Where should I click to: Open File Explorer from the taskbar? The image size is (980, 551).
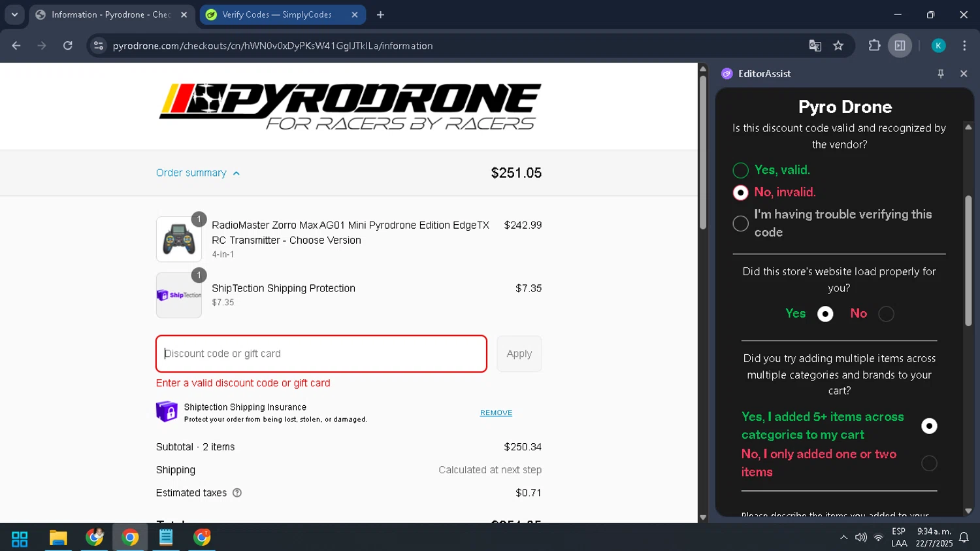[x=58, y=538]
